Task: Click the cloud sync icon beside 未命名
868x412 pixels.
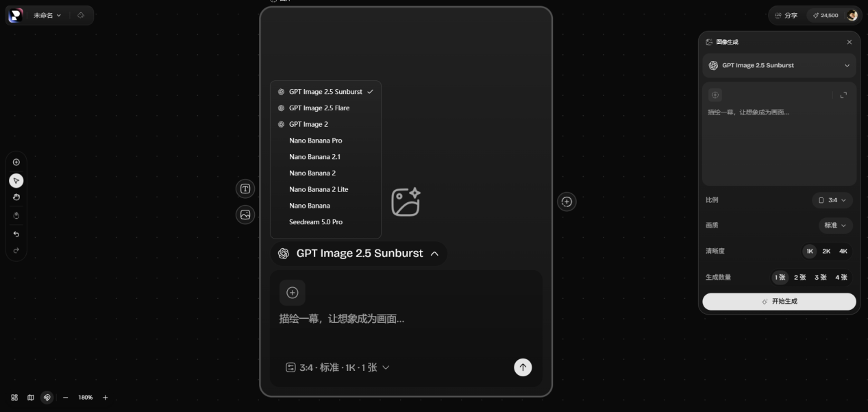Action: point(81,15)
